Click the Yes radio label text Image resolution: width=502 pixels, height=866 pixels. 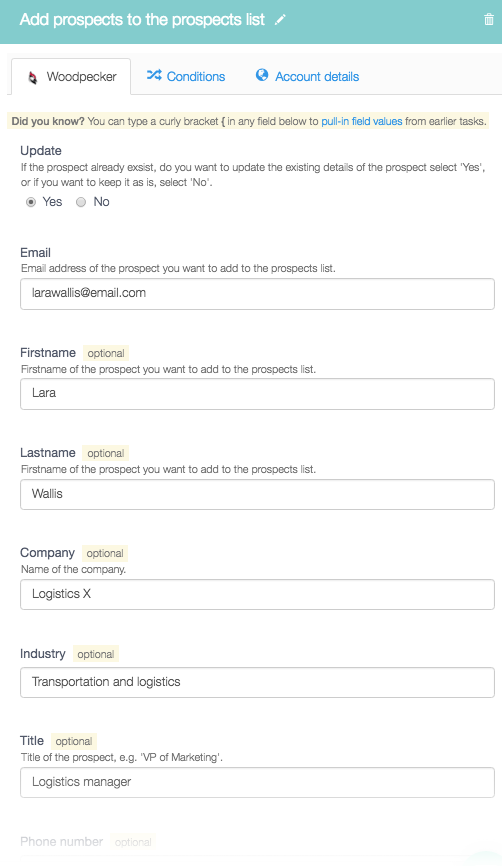[52, 202]
